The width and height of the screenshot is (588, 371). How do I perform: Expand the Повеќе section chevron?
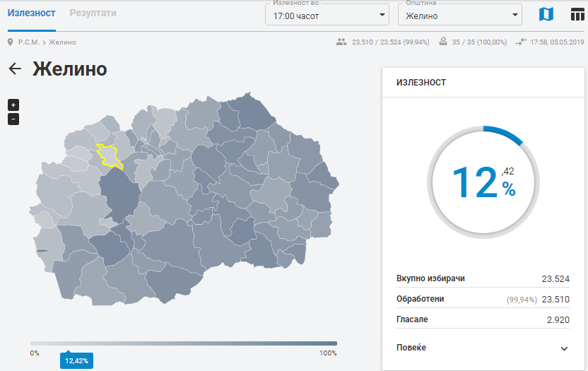[564, 348]
